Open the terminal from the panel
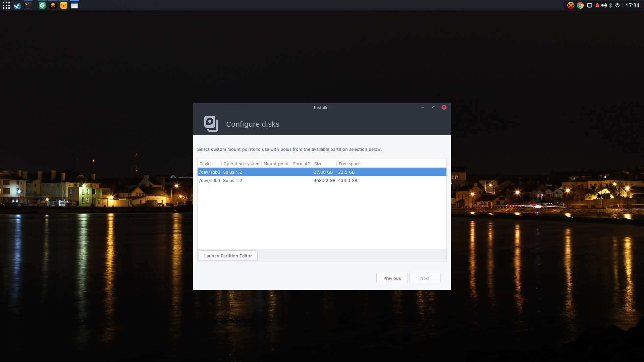The image size is (644, 362). coord(28,5)
